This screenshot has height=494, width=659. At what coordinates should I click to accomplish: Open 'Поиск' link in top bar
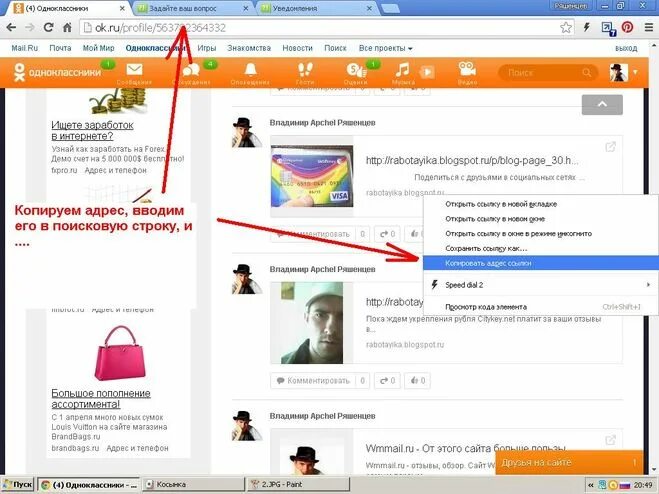tap(335, 48)
